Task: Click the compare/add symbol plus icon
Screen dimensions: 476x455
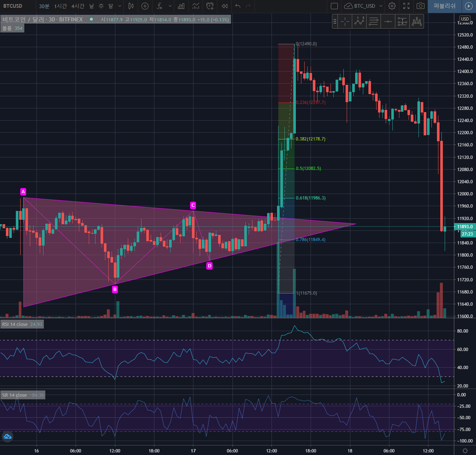Action: [145, 6]
